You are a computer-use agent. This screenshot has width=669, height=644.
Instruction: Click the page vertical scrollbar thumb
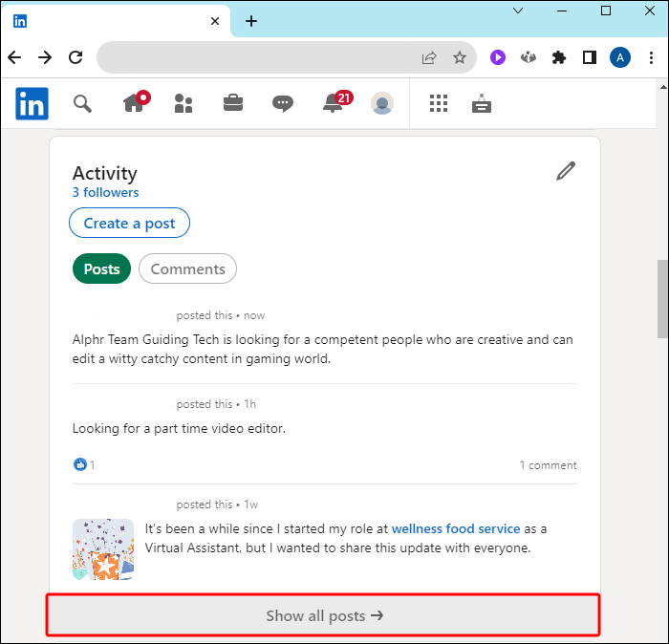pos(662,298)
